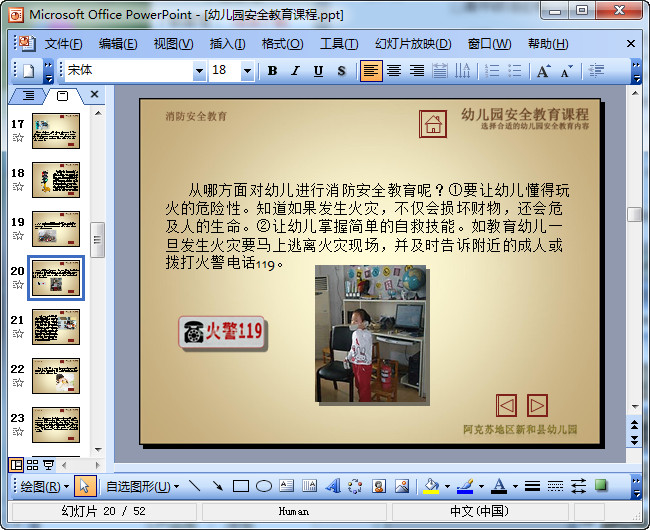Expand Standard toolbar options arrow
The width and height of the screenshot is (650, 530).
click(x=49, y=72)
